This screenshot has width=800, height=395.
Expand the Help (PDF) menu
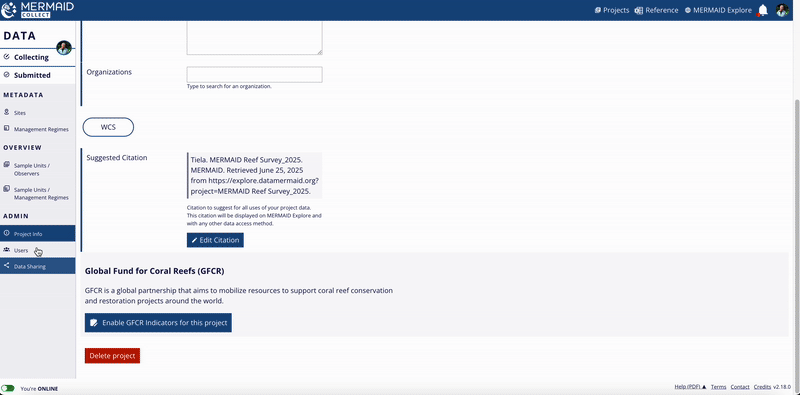(690, 387)
